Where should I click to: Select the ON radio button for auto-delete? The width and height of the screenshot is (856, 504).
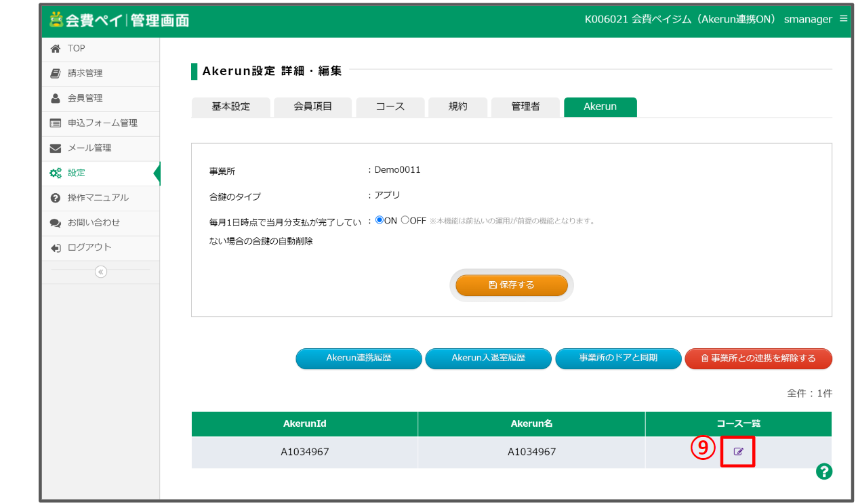coord(380,220)
